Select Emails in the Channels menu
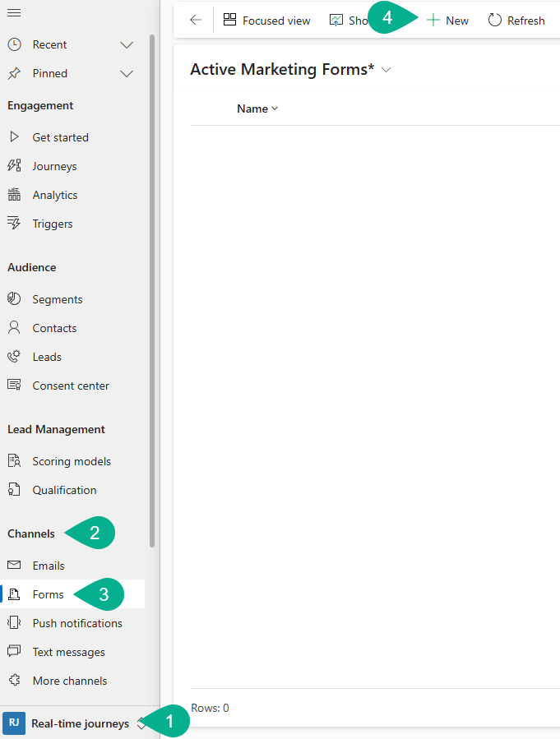560x739 pixels. [48, 566]
